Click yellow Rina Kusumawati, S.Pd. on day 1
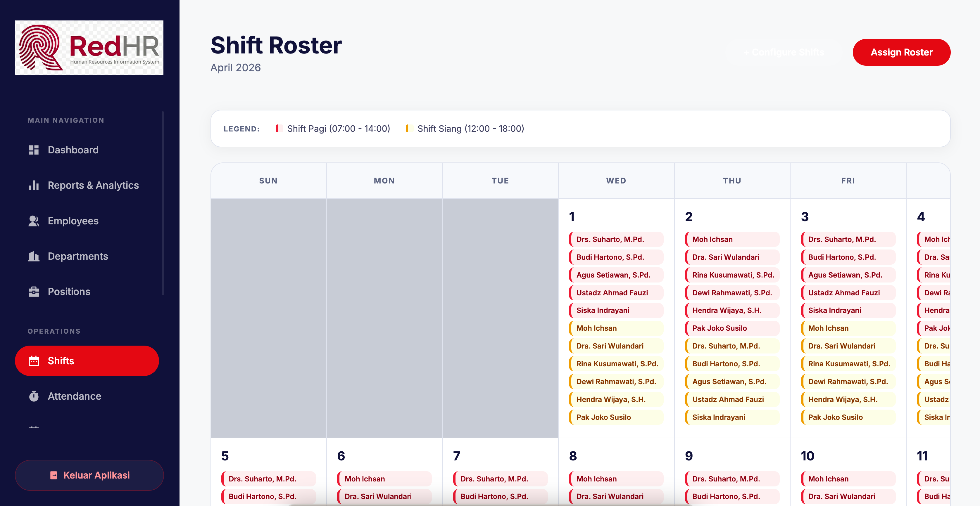Screen dimensions: 980x506 pyautogui.click(x=616, y=364)
